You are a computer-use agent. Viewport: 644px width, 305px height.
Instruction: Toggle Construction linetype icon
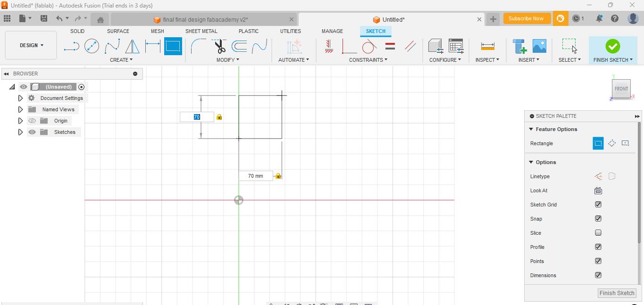point(598,176)
